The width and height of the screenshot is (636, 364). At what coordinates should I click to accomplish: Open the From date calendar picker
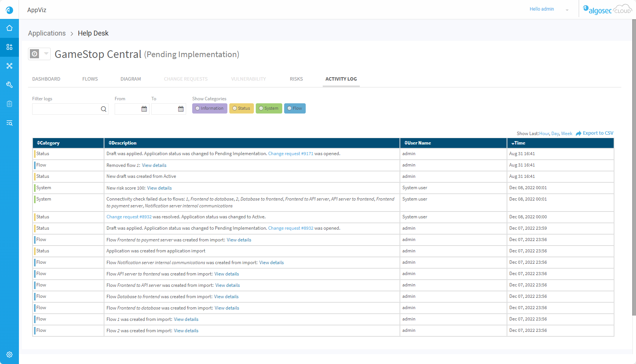click(x=144, y=109)
